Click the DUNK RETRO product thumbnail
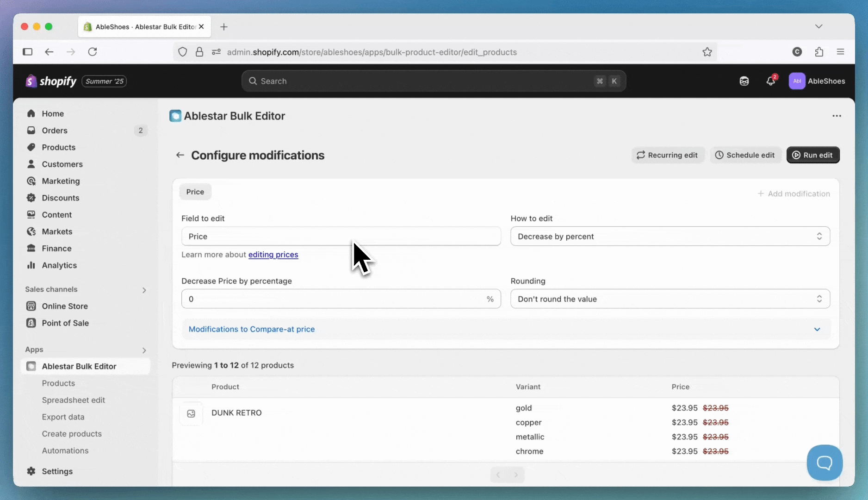The width and height of the screenshot is (868, 500). coord(191,413)
